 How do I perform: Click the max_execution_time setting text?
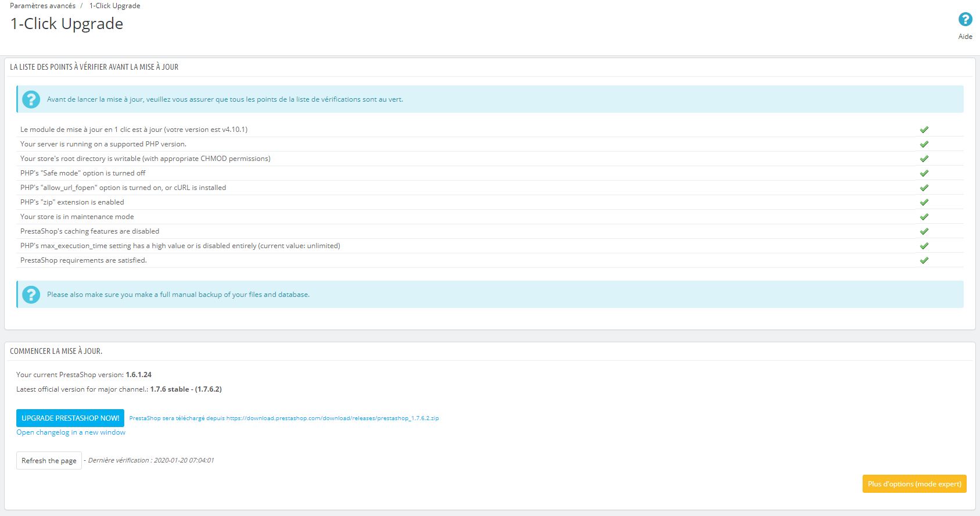(x=180, y=246)
